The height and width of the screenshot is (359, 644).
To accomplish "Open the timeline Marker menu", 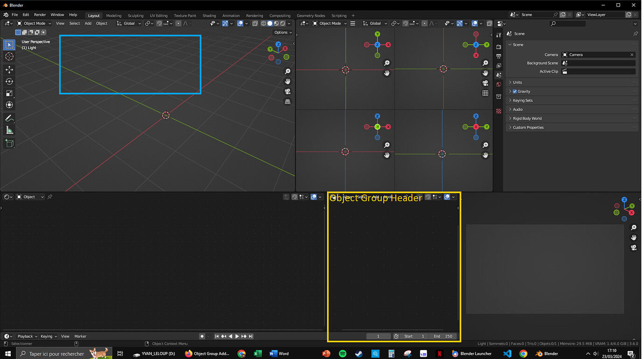I will click(80, 336).
